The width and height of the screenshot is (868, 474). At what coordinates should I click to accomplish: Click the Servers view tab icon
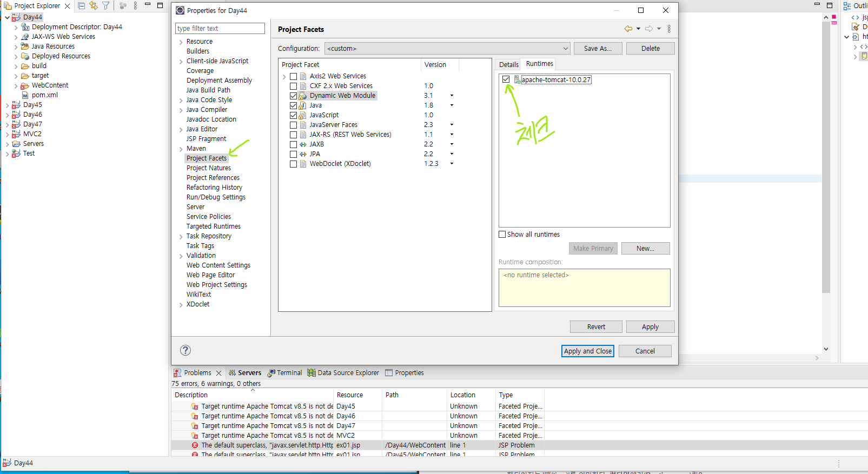232,373
